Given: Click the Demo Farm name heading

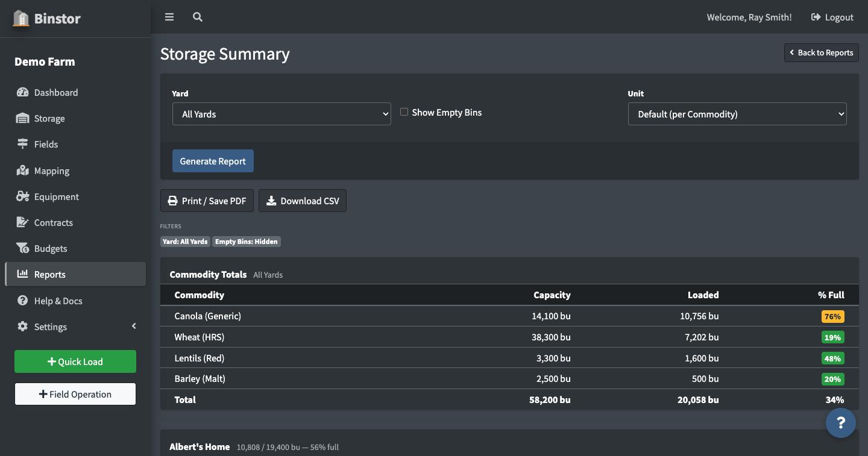Looking at the screenshot, I should coord(45,61).
